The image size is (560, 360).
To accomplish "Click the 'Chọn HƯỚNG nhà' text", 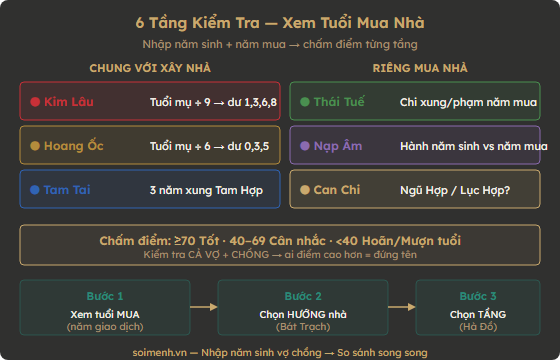I will (303, 314).
